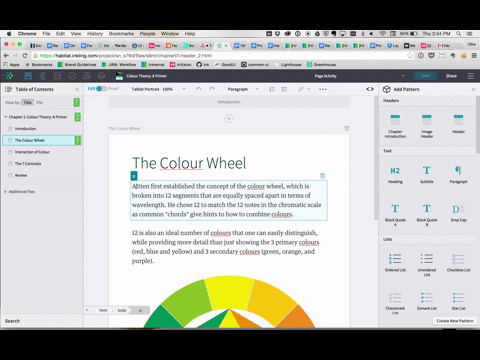Image resolution: width=480 pixels, height=360 pixels.
Task: Open The 7 Contrasts page
Action: pos(28,164)
